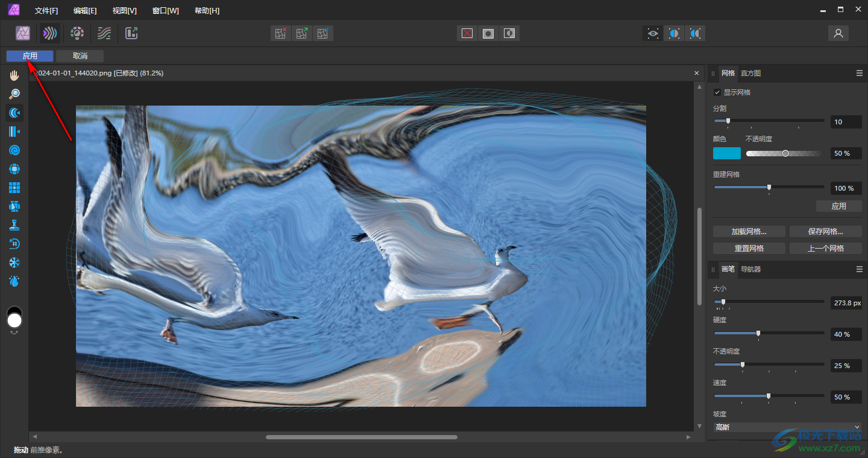Switch to Tone Mapping persona icon

click(104, 33)
